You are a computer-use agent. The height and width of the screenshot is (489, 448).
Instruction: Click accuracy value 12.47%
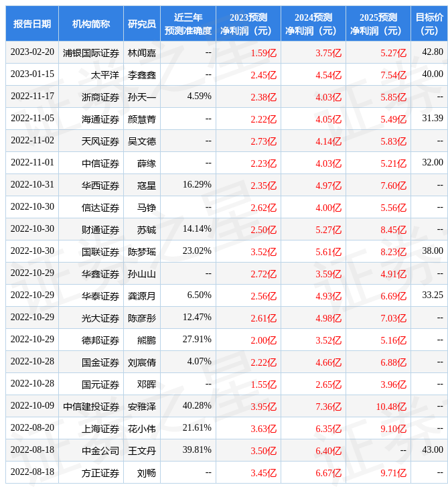pyautogui.click(x=197, y=317)
